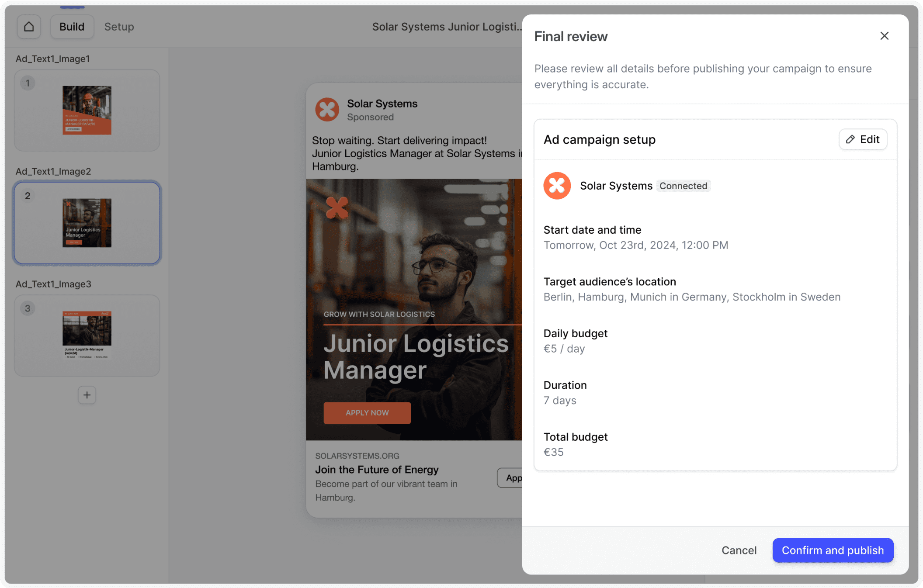Select Ad_Text1_Image1 thumbnail
The width and height of the screenshot is (923, 588).
click(x=87, y=110)
